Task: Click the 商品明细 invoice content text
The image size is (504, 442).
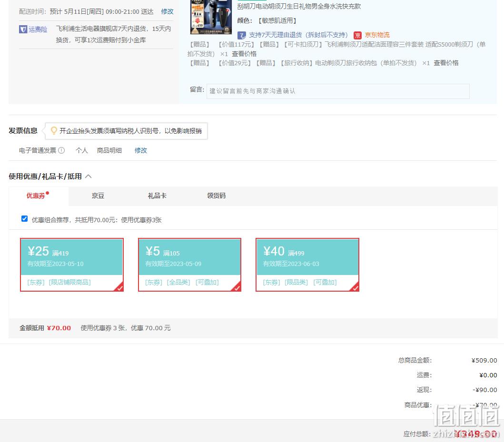Action: pos(109,150)
